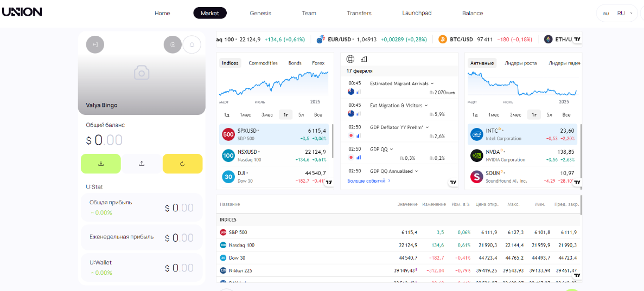Set stocks chart range to 1д
This screenshot has width=644, height=291.
tap(475, 114)
